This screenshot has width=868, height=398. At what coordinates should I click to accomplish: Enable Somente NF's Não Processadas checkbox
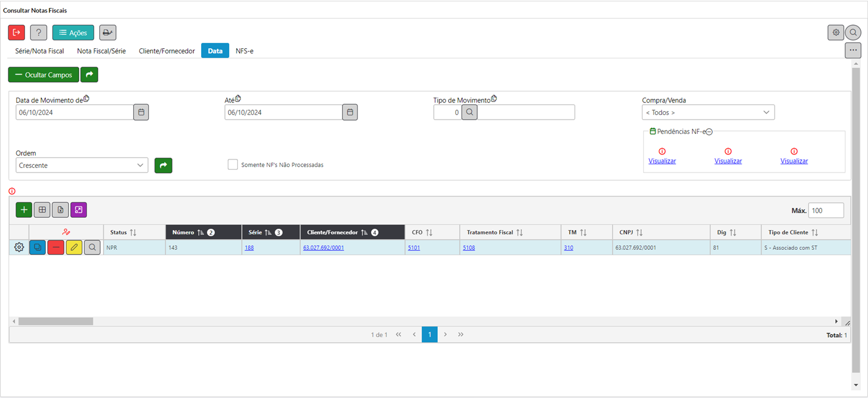tap(233, 165)
